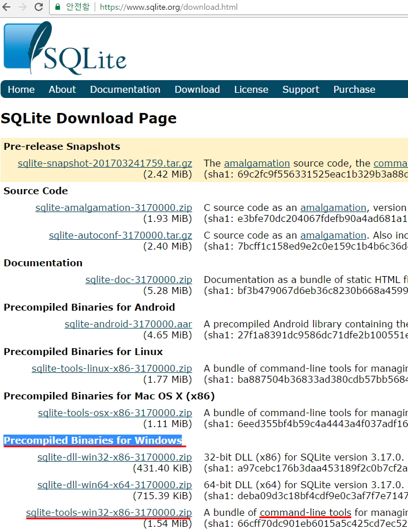Click the green secure padlock icon
This screenshot has height=532, width=408.
pyautogui.click(x=58, y=7)
